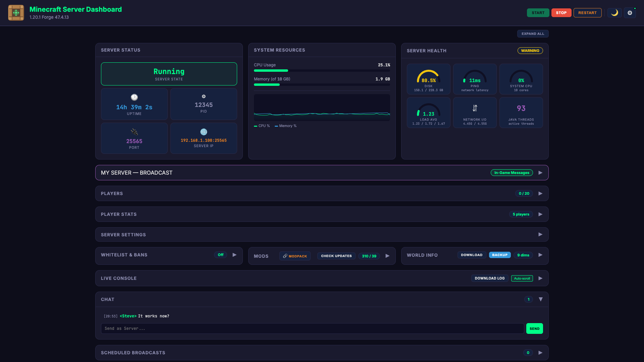Toggle dark mode with the moon icon

(x=614, y=13)
